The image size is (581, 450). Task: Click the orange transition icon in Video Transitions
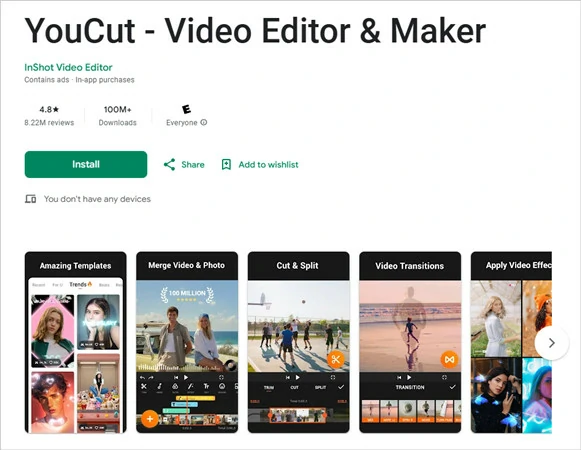(x=449, y=360)
